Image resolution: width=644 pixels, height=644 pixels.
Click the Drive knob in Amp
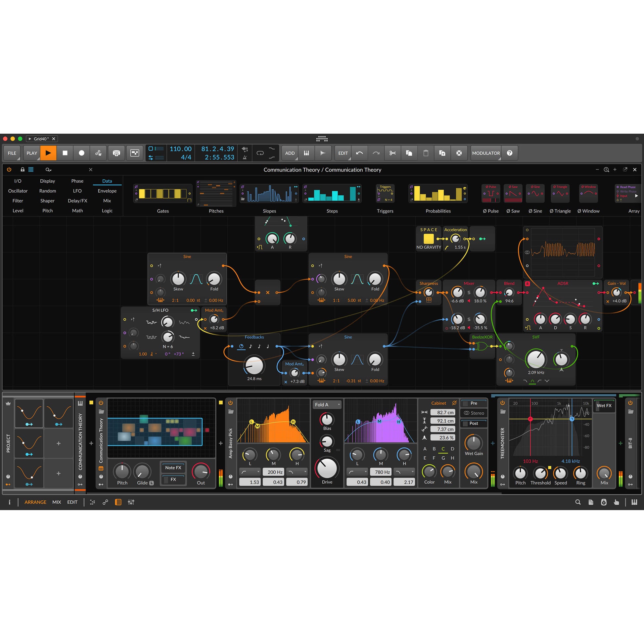(x=327, y=468)
